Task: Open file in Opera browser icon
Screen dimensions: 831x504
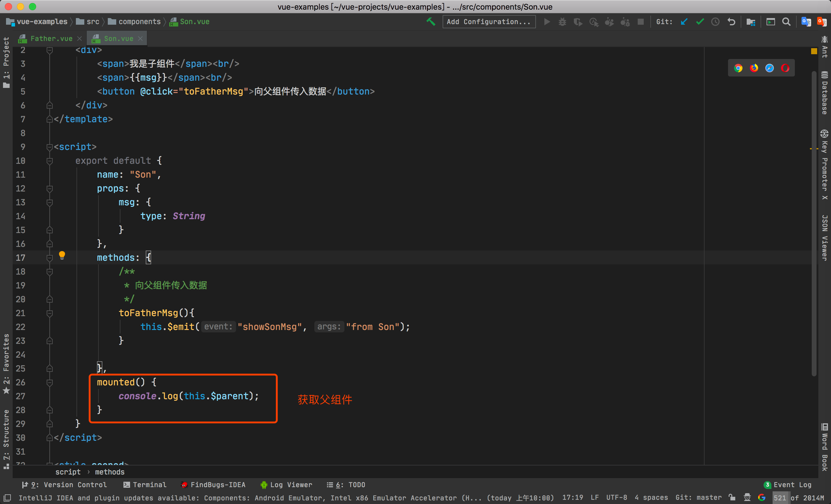Action: coord(785,68)
